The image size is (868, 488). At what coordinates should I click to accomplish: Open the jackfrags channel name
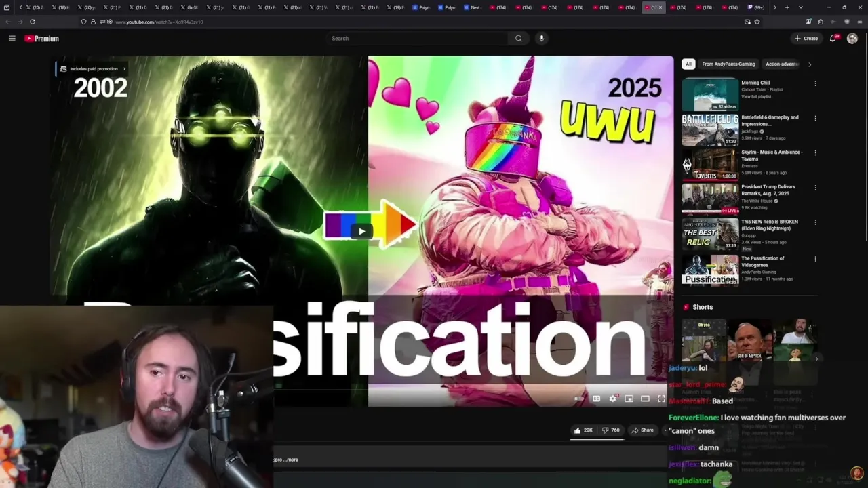click(x=751, y=131)
